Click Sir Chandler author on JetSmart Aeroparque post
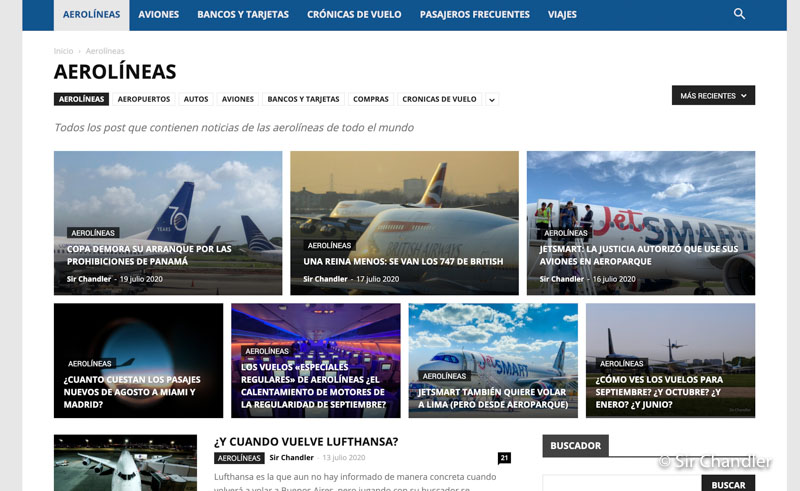Screen dimensions: 800x491 tap(562, 279)
